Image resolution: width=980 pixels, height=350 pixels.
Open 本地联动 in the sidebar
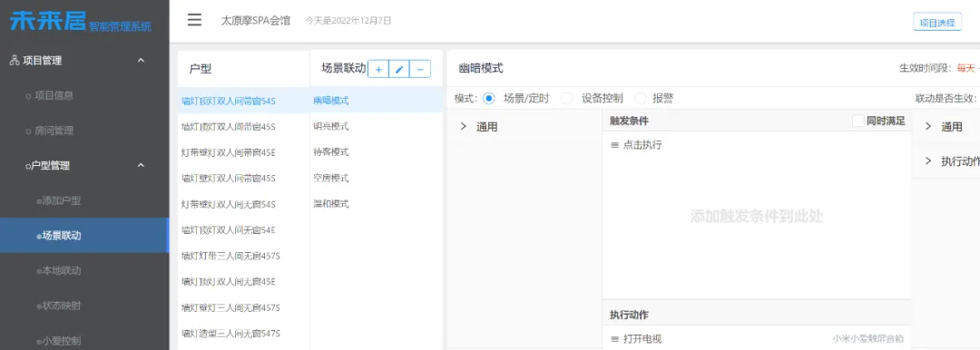[x=62, y=270]
